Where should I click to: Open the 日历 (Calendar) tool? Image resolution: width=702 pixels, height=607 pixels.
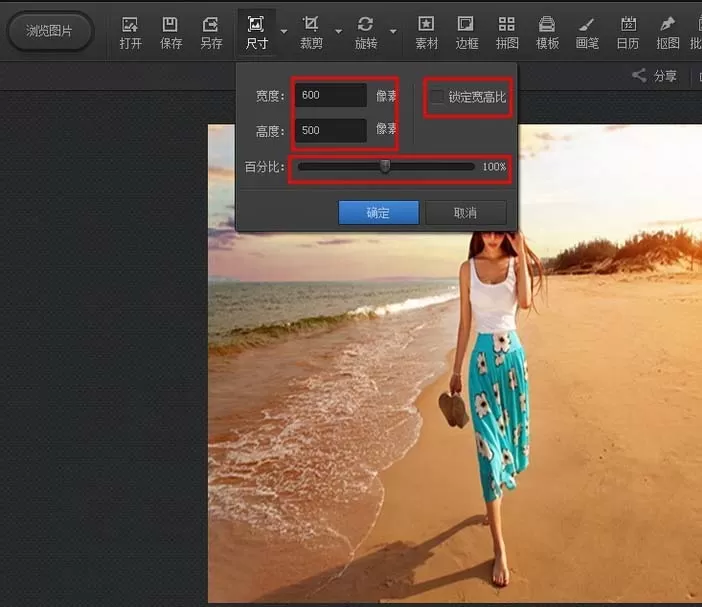(628, 33)
